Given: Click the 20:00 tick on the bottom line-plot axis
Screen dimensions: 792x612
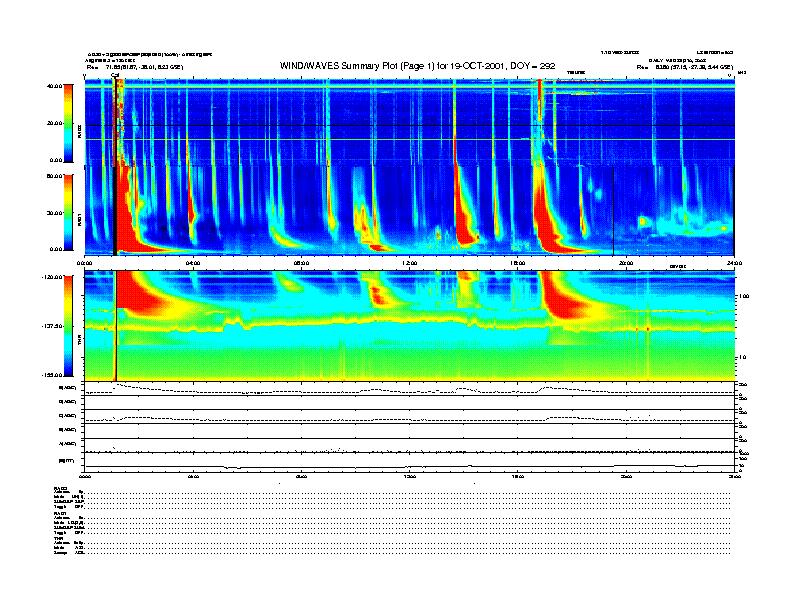Looking at the screenshot, I should click(626, 476).
